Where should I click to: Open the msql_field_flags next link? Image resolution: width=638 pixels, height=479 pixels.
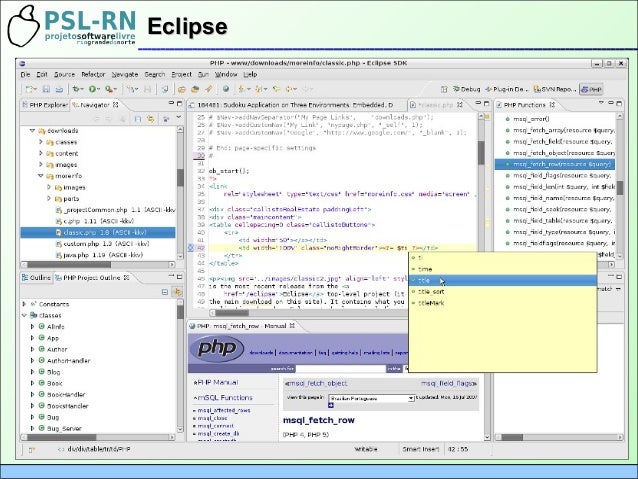pos(449,383)
